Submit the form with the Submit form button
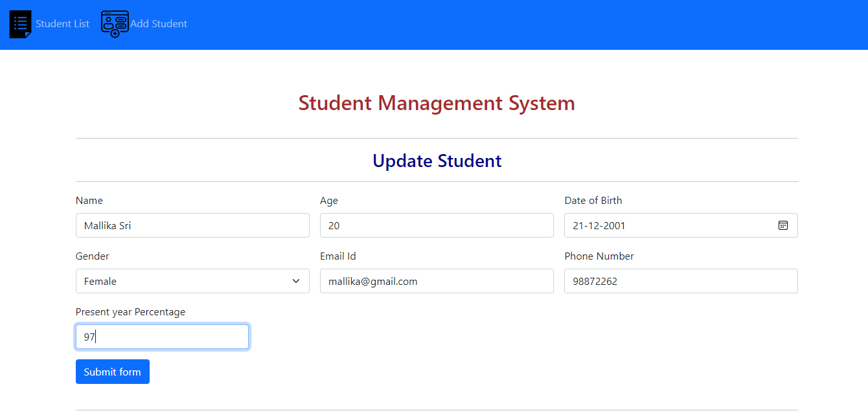868x415 pixels. pyautogui.click(x=113, y=372)
